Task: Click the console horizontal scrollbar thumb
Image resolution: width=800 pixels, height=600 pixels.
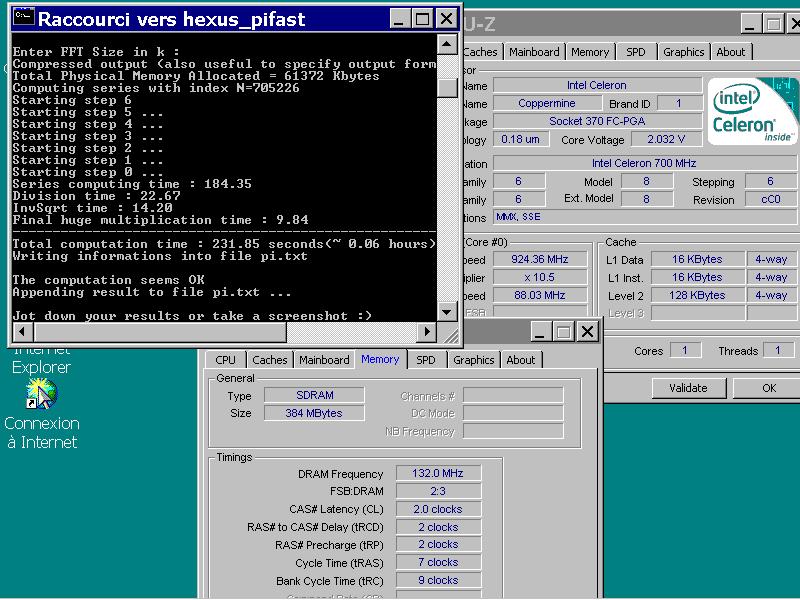Action: click(x=160, y=332)
